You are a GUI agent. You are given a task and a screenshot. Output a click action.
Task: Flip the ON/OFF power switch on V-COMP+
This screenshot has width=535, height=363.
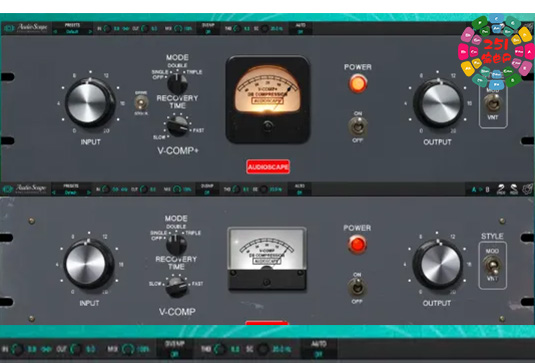pyautogui.click(x=358, y=127)
